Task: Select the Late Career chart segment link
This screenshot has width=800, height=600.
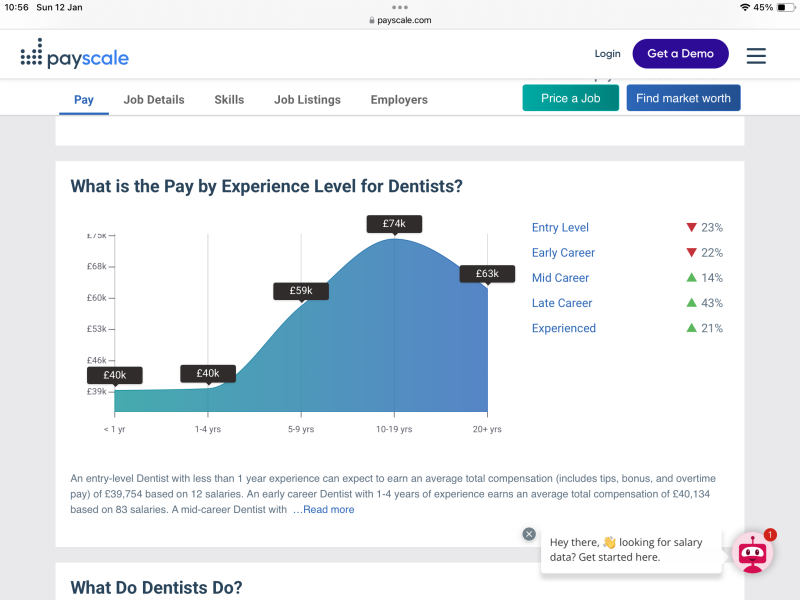Action: tap(562, 302)
